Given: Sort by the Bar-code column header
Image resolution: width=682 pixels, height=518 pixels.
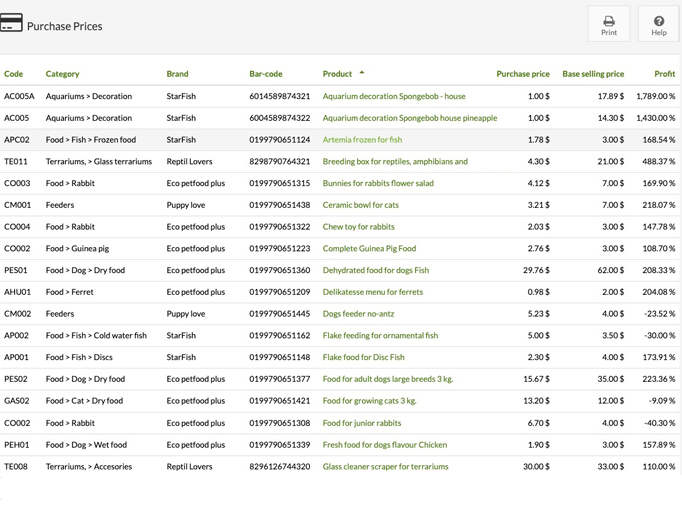Looking at the screenshot, I should point(266,74).
